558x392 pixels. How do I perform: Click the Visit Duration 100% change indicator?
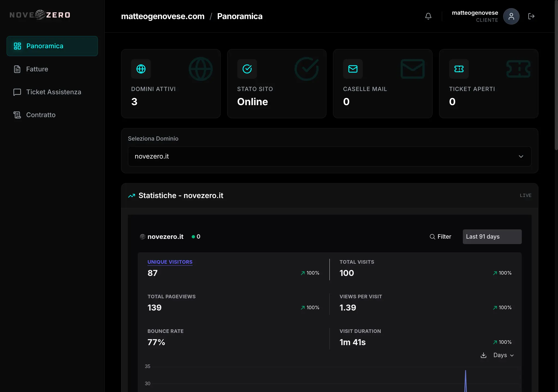coord(502,342)
